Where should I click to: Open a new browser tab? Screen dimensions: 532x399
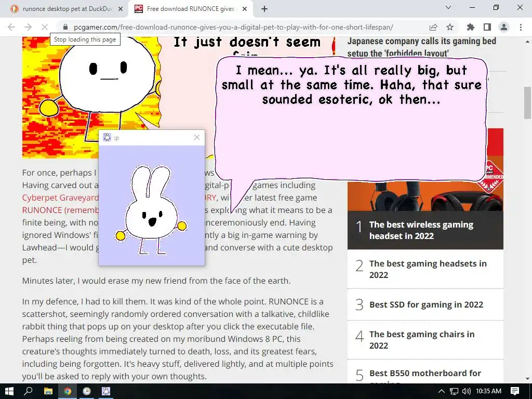click(264, 9)
